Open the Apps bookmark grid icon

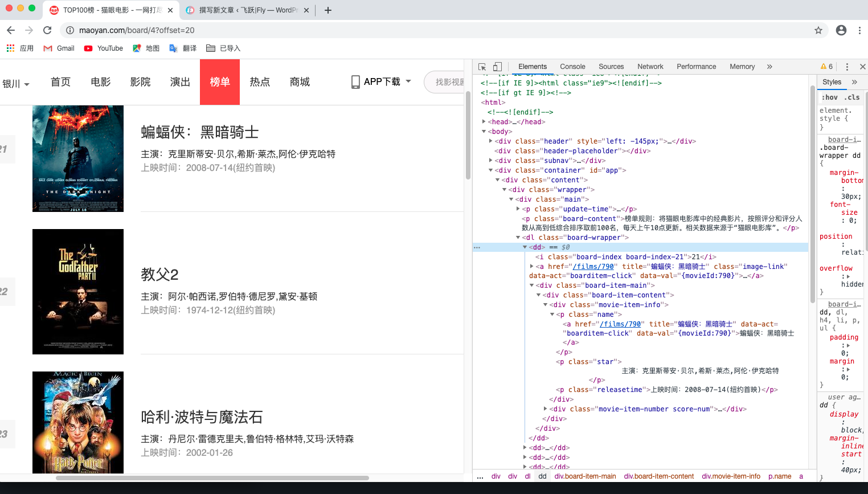pyautogui.click(x=10, y=48)
